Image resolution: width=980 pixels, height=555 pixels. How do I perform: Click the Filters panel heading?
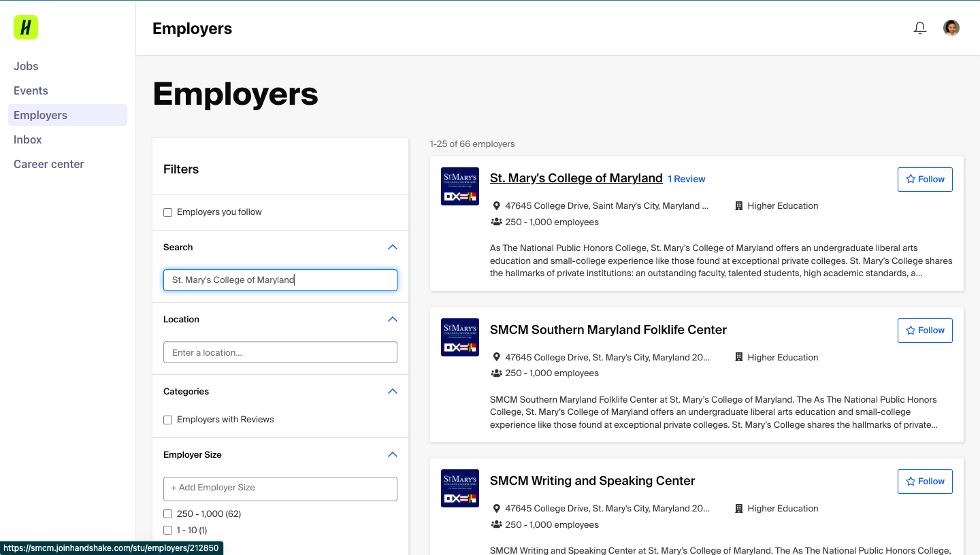pos(181,169)
